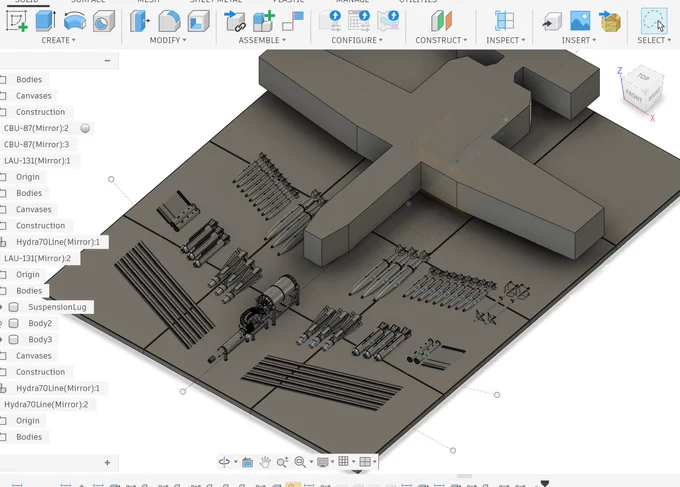680x487 pixels.
Task: Select CBU-87(Mirror):3 in the browser
Action: (x=36, y=144)
